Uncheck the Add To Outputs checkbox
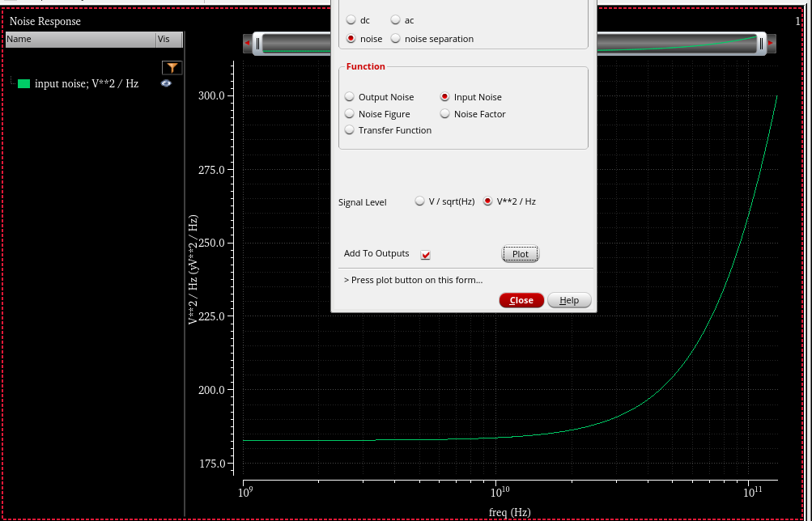Image resolution: width=812 pixels, height=521 pixels. tap(426, 255)
